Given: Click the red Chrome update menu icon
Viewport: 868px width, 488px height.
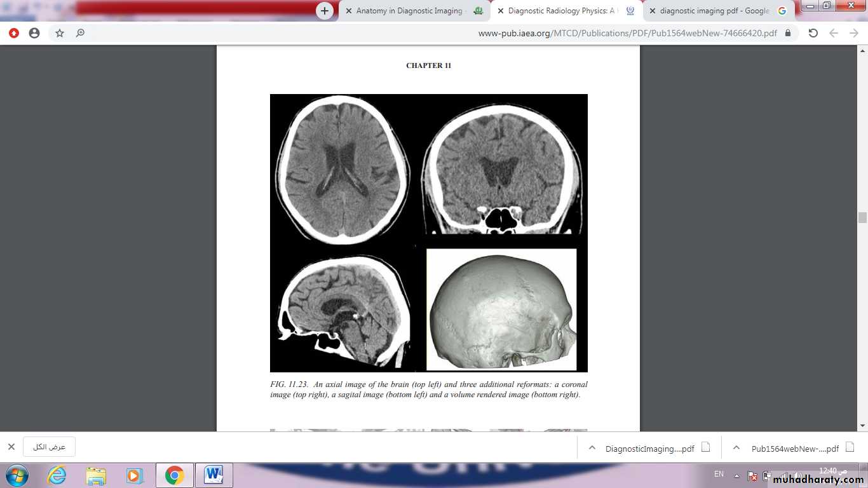Looking at the screenshot, I should click(14, 33).
